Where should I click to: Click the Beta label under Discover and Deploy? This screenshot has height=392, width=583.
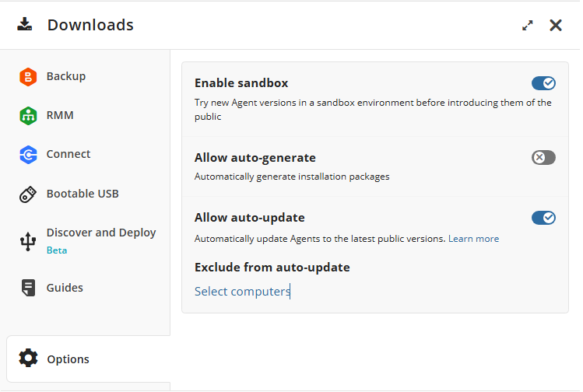point(57,250)
